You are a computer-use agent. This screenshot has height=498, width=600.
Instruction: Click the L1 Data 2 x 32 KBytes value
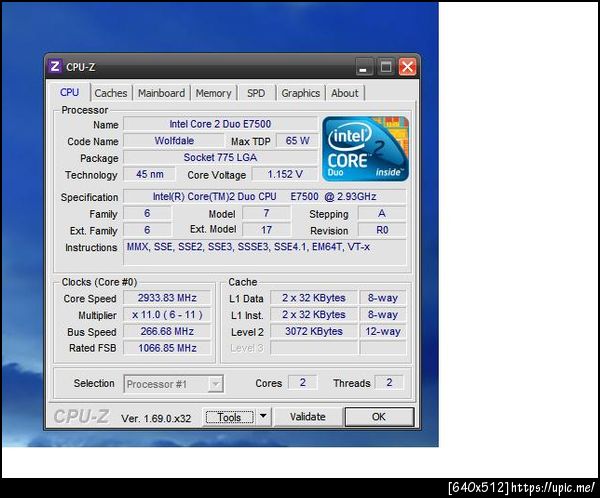coord(314,298)
